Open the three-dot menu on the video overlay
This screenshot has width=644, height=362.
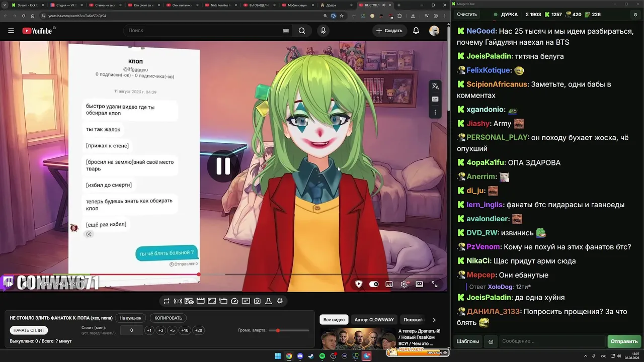click(x=435, y=113)
